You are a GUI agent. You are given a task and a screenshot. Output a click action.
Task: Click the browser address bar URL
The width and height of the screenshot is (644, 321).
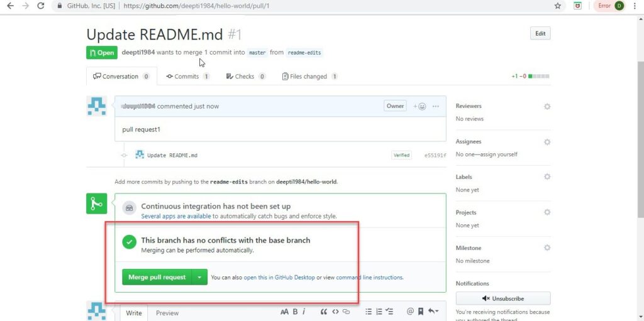(196, 6)
